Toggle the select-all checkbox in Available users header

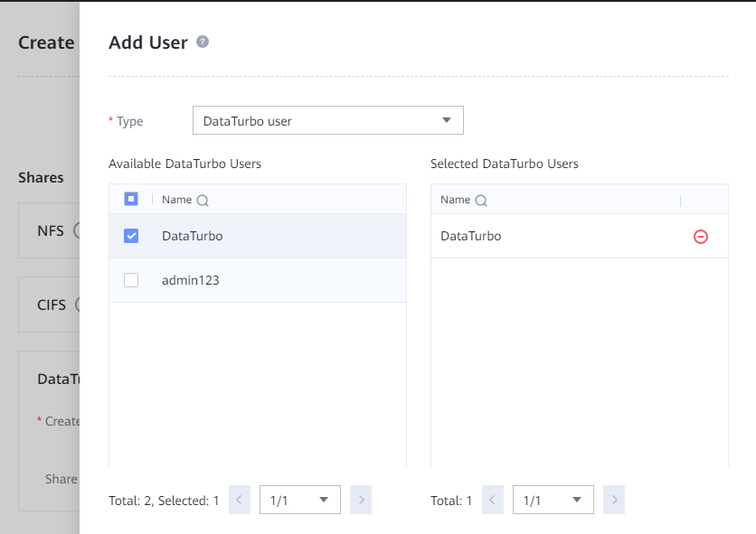point(131,199)
